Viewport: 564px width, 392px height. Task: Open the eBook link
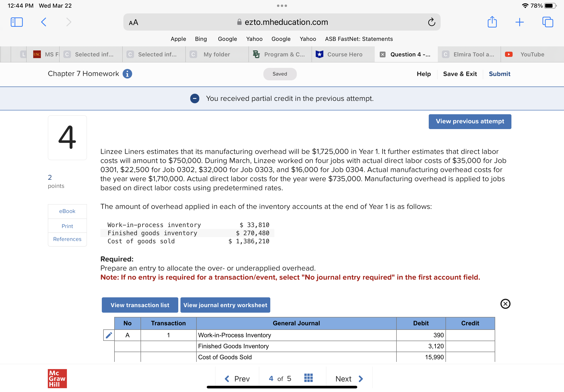[x=67, y=211]
